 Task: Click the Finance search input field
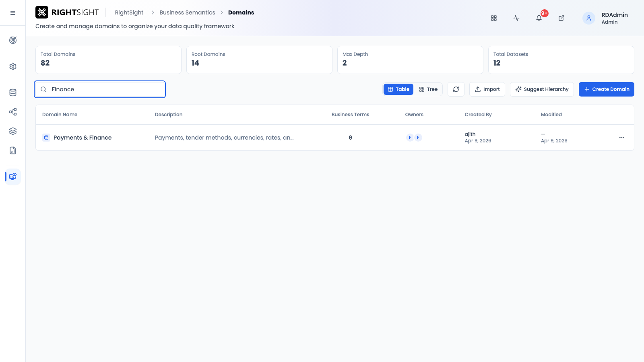(100, 89)
